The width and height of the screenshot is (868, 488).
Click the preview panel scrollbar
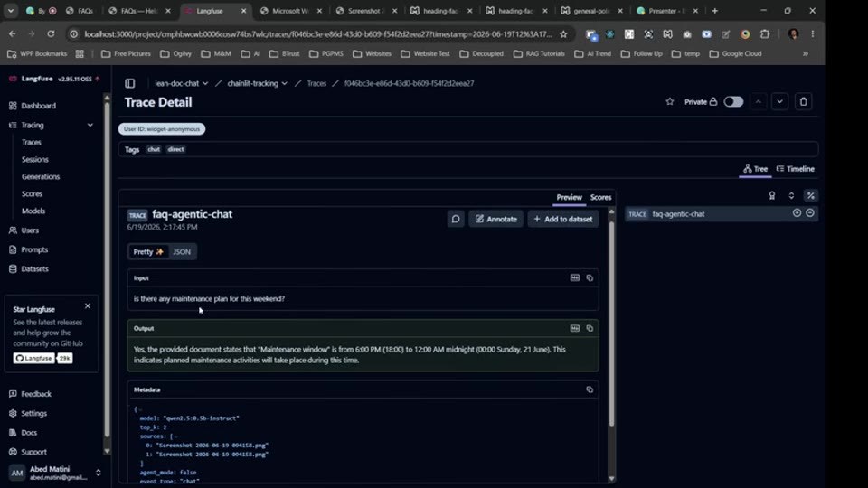[x=611, y=324]
